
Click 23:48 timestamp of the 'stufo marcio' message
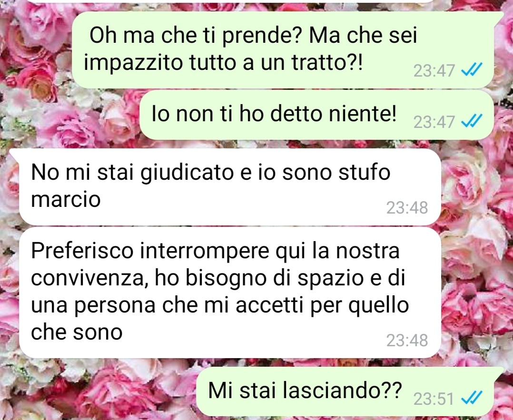[x=407, y=207]
